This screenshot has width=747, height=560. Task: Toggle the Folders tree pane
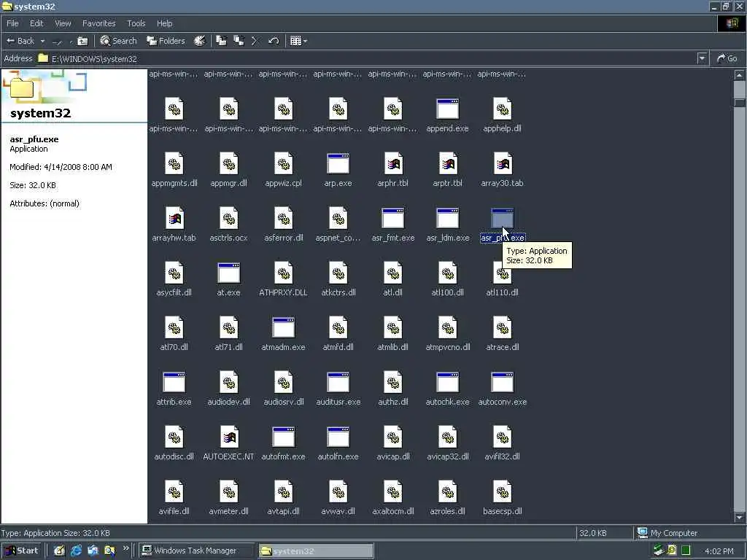(166, 41)
